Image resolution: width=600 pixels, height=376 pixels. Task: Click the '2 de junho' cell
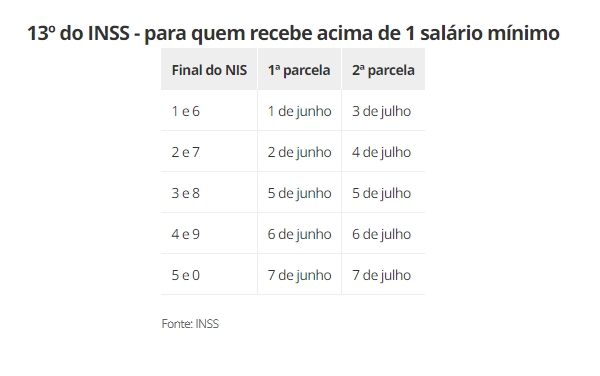click(299, 152)
